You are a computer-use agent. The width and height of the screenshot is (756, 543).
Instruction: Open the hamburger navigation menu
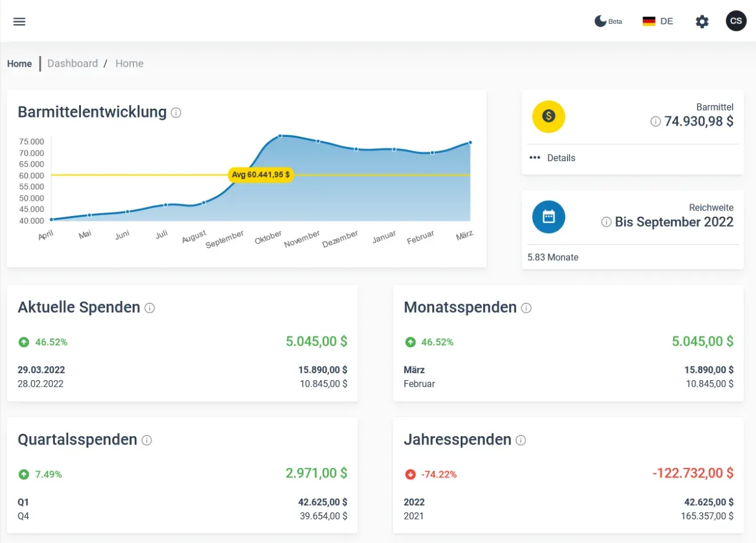tap(19, 21)
